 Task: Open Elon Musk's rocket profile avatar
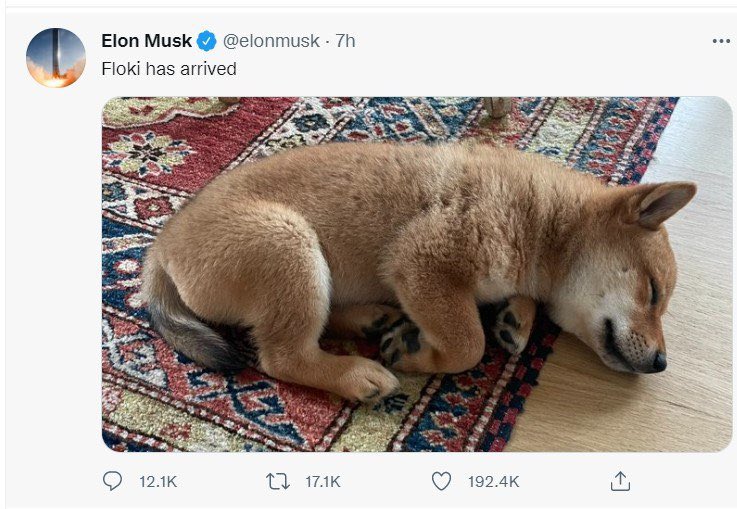(56, 58)
